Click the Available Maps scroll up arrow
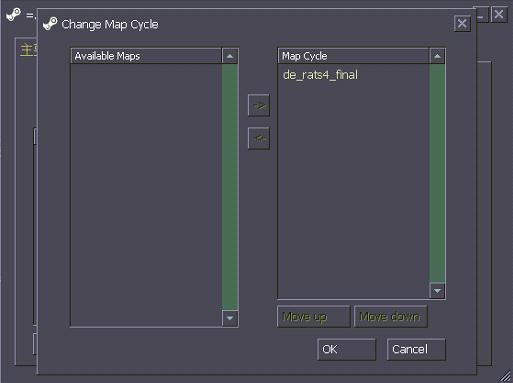The width and height of the screenshot is (513, 383). pos(230,56)
